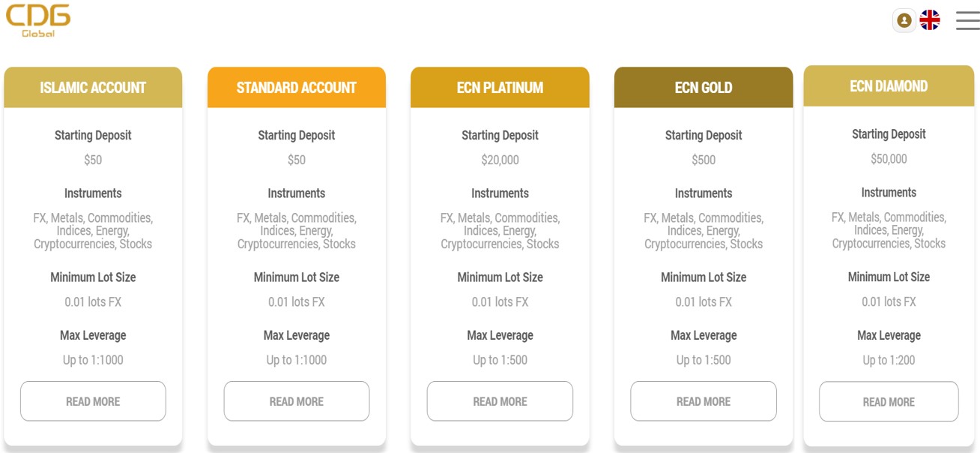The width and height of the screenshot is (980, 453).
Task: Click Read More for Islamic Account
Action: (93, 401)
